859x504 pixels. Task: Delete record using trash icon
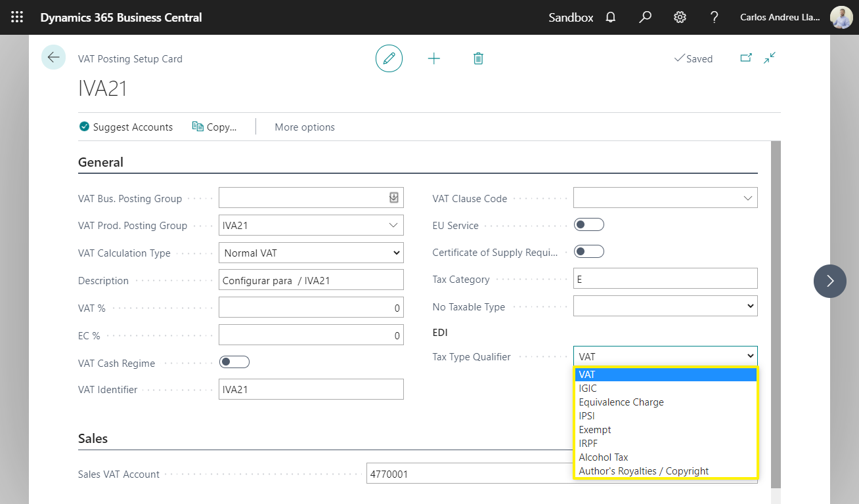coord(478,58)
